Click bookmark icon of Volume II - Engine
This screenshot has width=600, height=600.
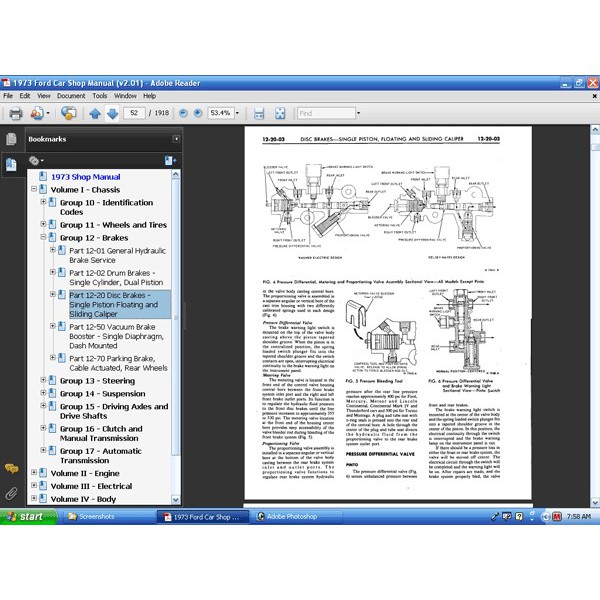pos(43,473)
